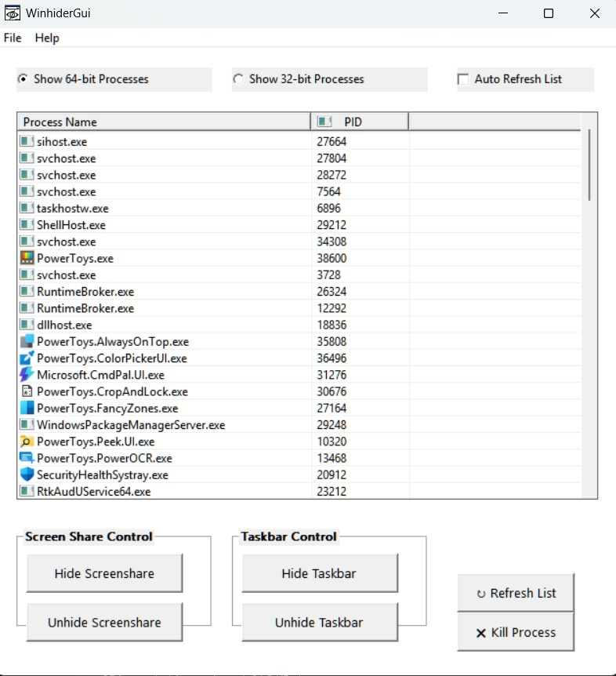
Task: Select PowerToys.PowerOCR.exe process name
Action: pyautogui.click(x=104, y=458)
